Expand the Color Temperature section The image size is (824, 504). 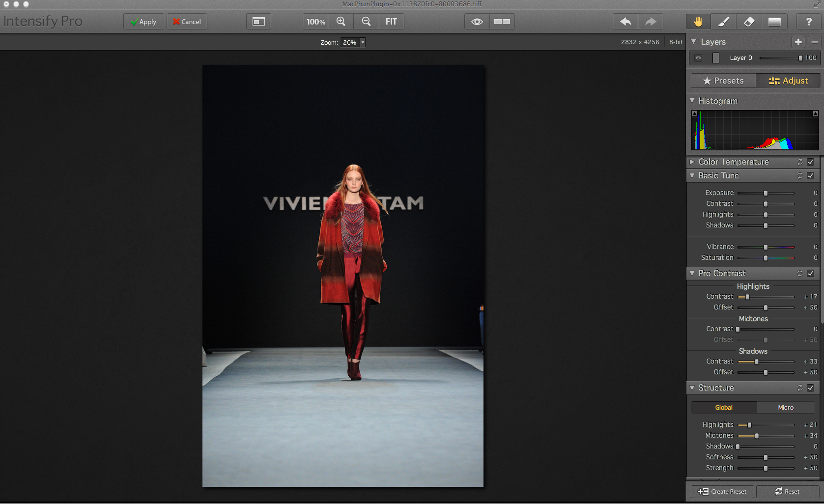tap(692, 162)
